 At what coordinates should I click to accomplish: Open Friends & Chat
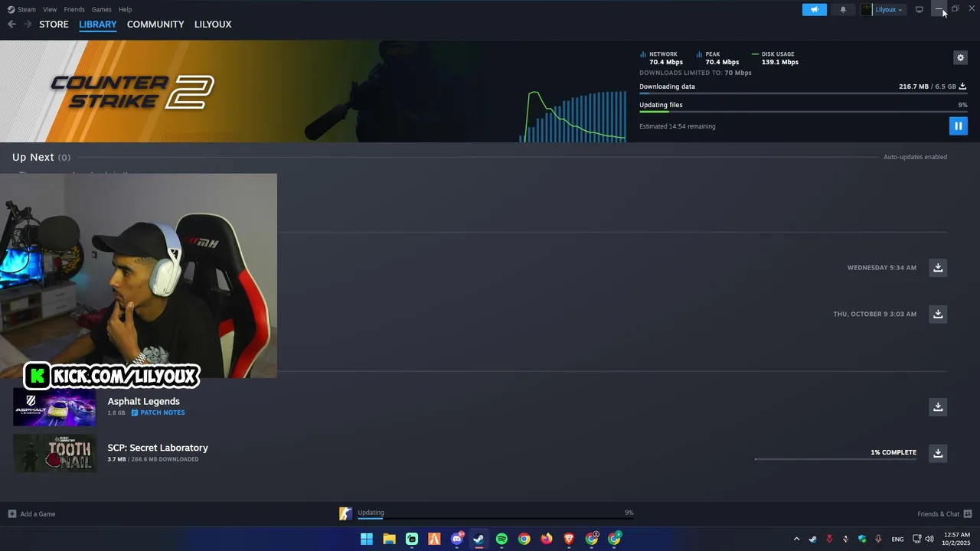[944, 514]
